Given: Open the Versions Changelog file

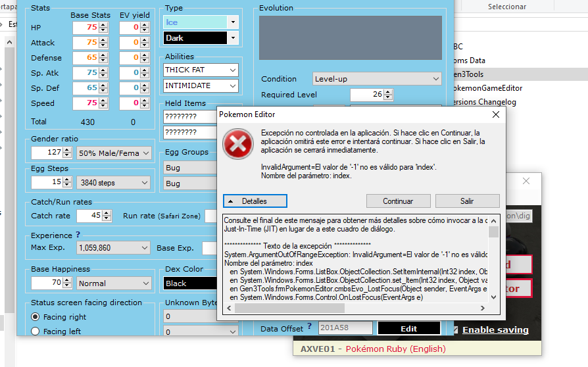Looking at the screenshot, I should point(483,102).
